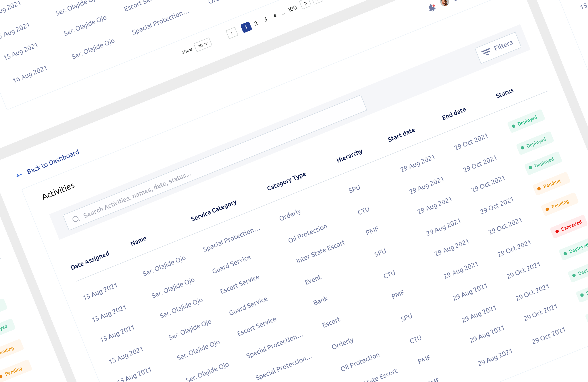This screenshot has height=382, width=588.
Task: Jump to page 100
Action: (292, 9)
